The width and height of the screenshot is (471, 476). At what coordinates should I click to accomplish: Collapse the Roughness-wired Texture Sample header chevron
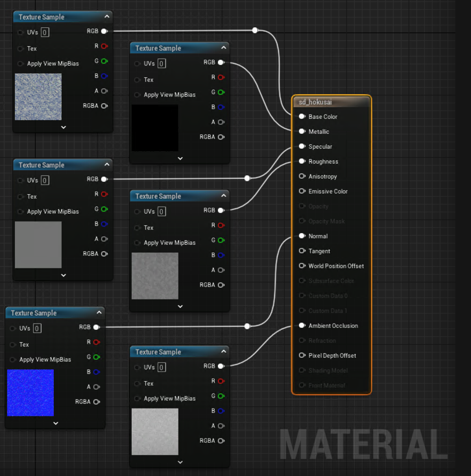[224, 195]
